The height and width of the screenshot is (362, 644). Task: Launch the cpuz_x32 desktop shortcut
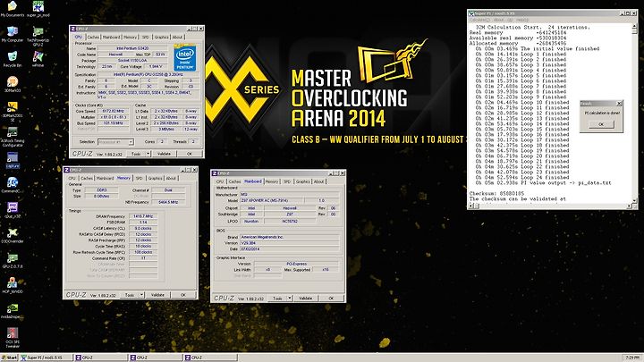point(13,210)
